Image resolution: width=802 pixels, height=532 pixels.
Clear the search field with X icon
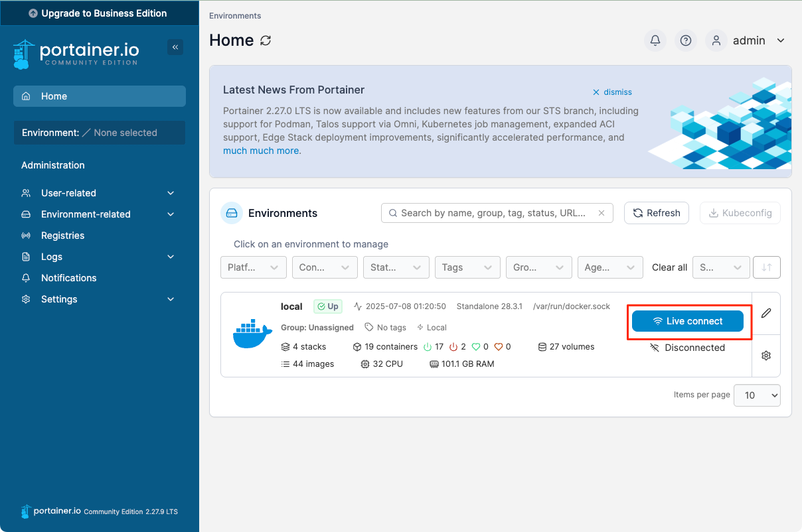601,213
